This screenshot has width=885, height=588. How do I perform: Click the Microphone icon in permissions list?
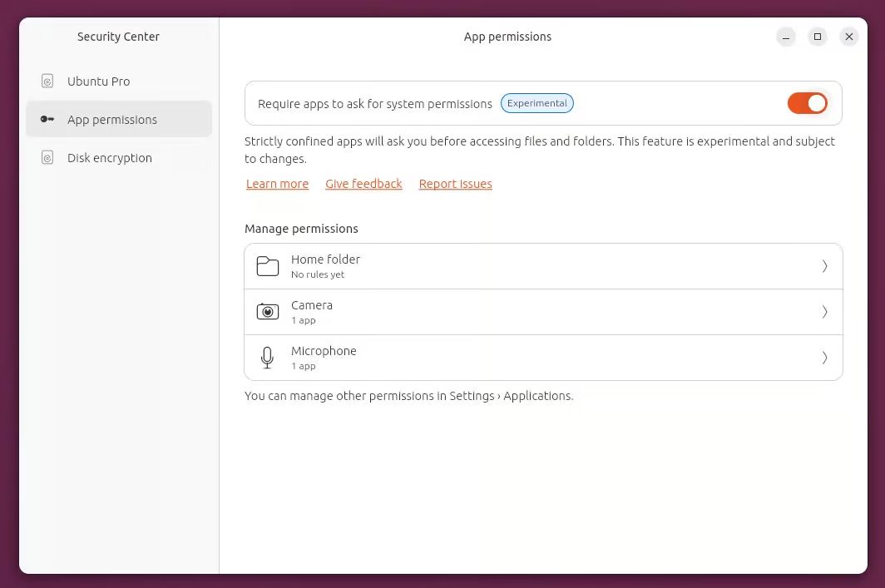tap(267, 358)
